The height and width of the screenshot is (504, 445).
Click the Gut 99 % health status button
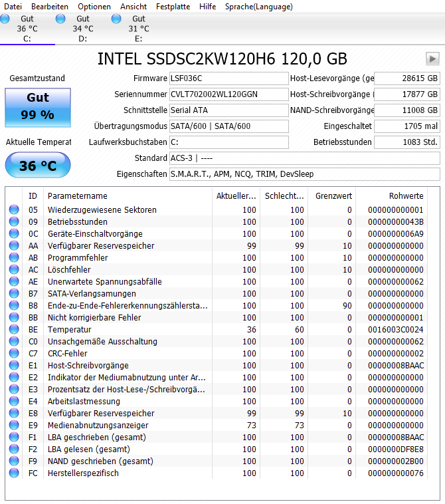click(38, 107)
